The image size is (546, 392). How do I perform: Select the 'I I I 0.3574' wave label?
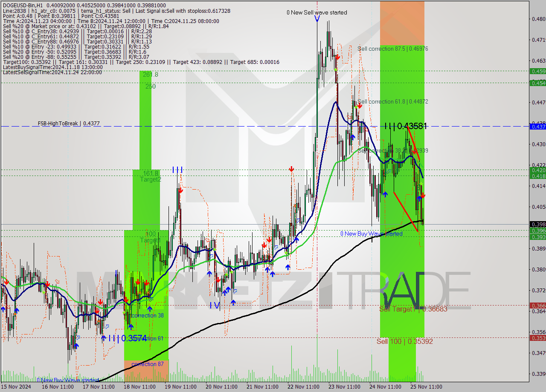point(128,338)
